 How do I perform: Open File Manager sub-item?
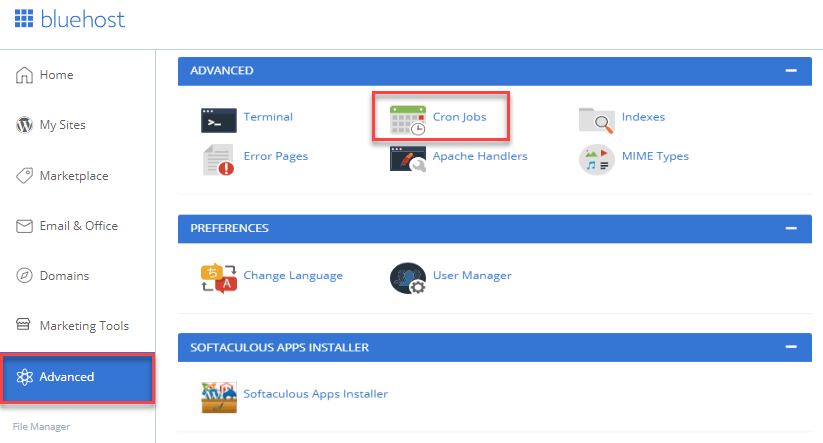tap(41, 427)
